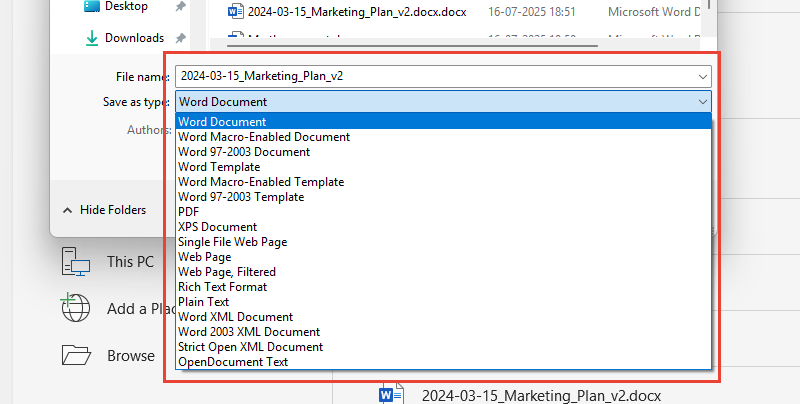Screen dimensions: 800x404
Task: Select the Word Template format
Action: point(443,167)
